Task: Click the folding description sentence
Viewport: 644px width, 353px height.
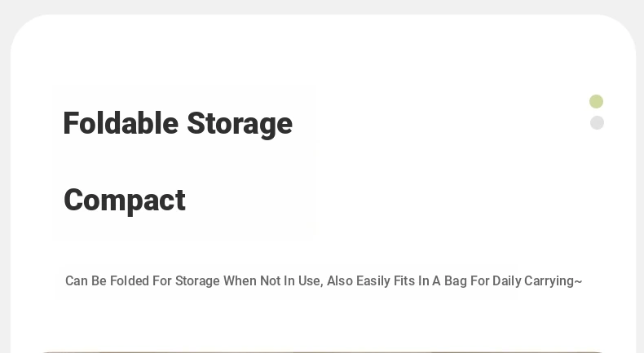Action: [x=324, y=281]
